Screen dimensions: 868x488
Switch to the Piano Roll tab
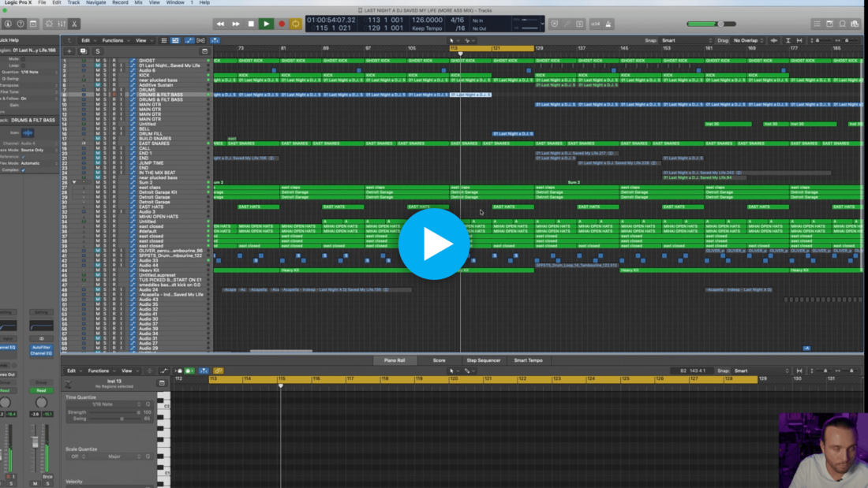coord(394,360)
